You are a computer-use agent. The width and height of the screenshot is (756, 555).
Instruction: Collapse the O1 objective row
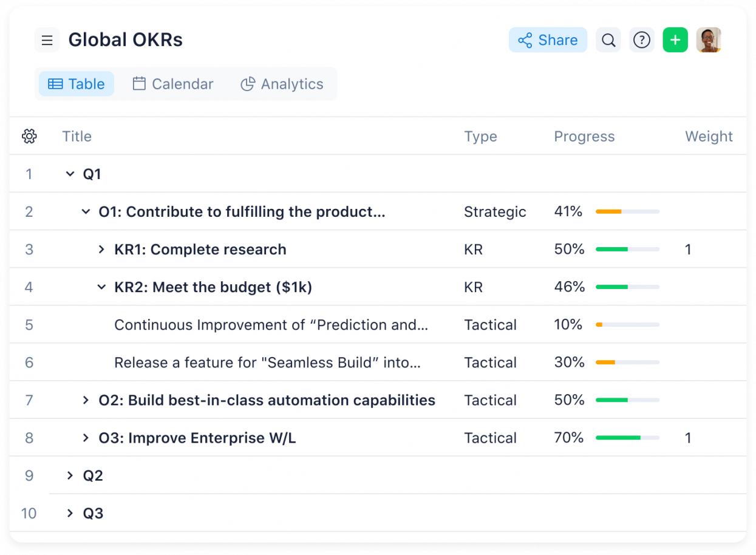[x=86, y=212]
